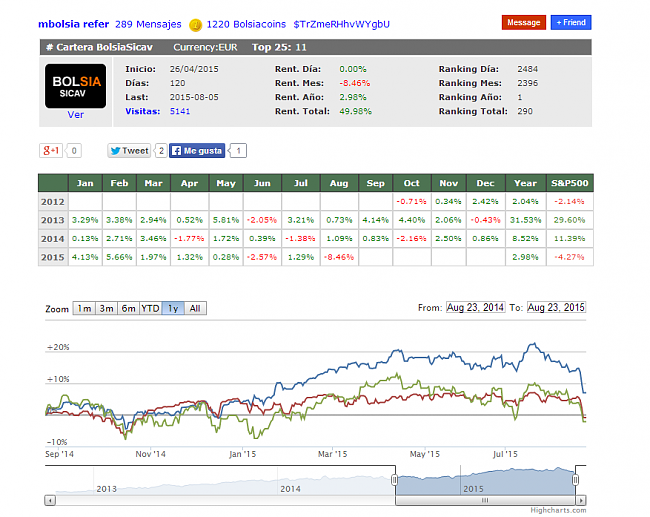Viewport: 650px width, 517px height.
Task: Click the Google +1 count bubble
Action: pyautogui.click(x=74, y=150)
